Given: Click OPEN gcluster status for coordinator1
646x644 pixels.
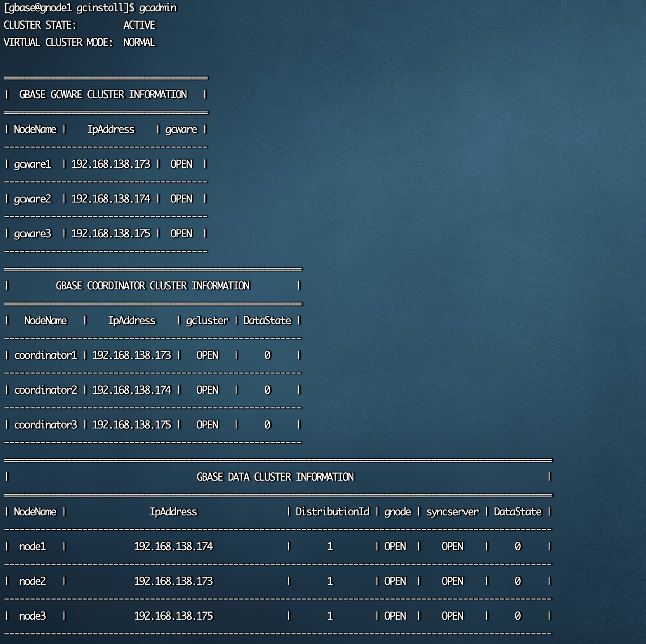Looking at the screenshot, I should pyautogui.click(x=207, y=355).
